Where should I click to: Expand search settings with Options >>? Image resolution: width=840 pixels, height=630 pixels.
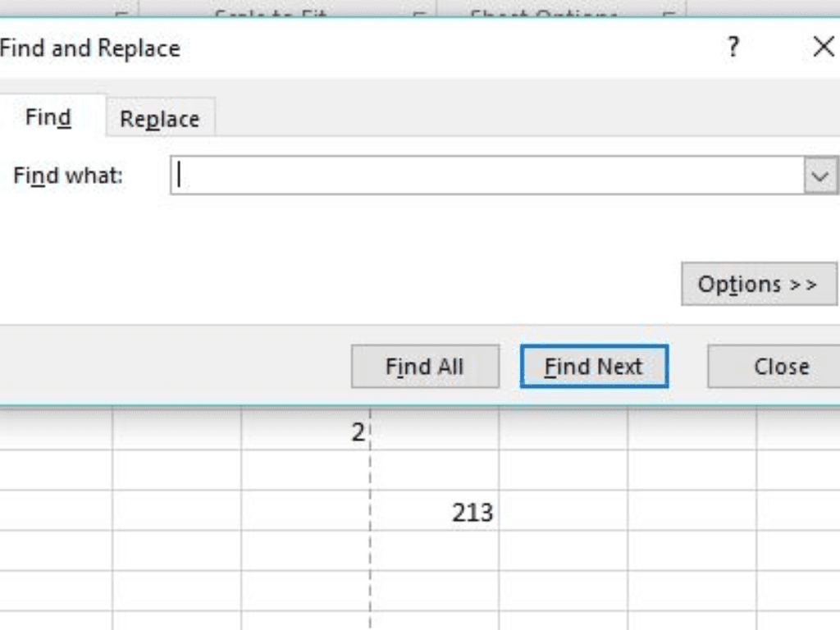coord(758,285)
